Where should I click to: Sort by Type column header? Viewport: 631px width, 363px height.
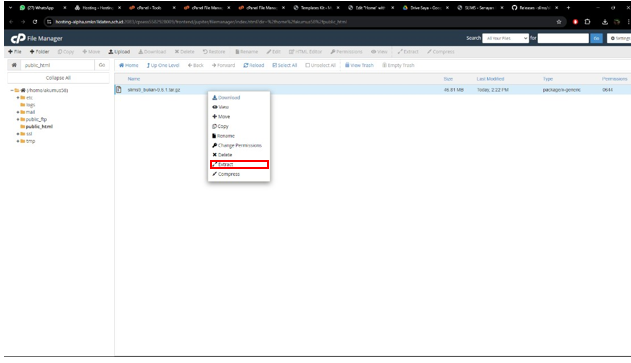(548, 79)
